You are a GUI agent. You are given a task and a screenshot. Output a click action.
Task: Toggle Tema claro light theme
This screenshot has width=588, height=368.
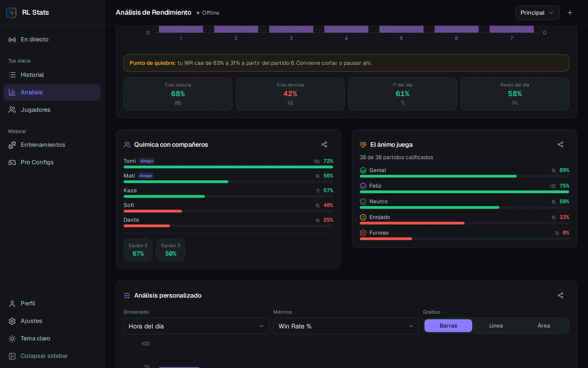[x=52, y=339]
